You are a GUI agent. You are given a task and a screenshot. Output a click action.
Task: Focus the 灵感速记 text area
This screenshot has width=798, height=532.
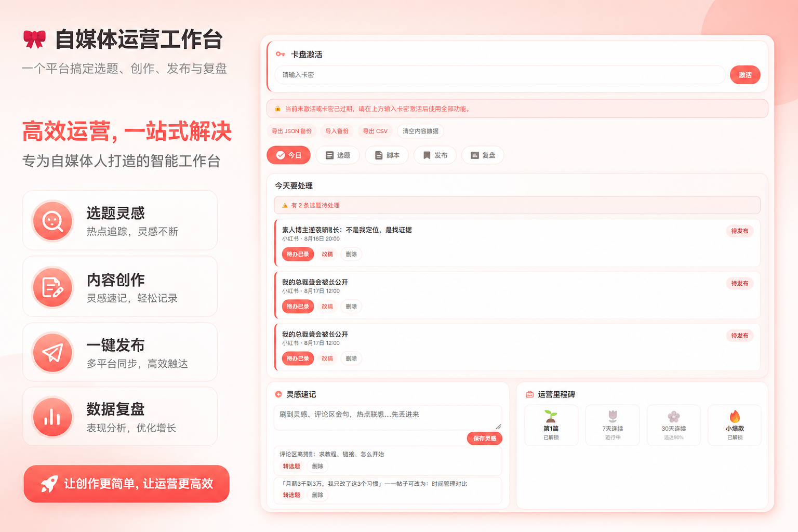coord(388,418)
